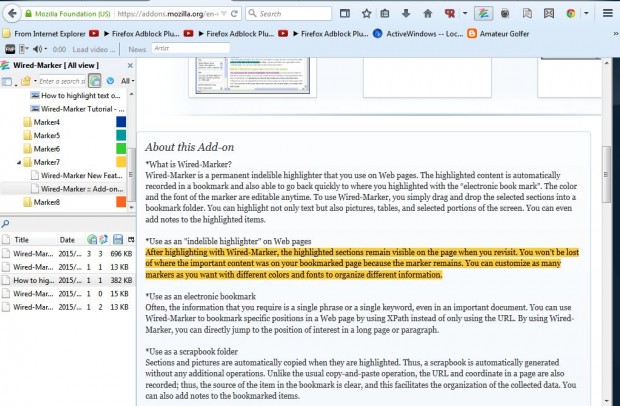
Task: Click the FMP media player icon
Action: 10,49
